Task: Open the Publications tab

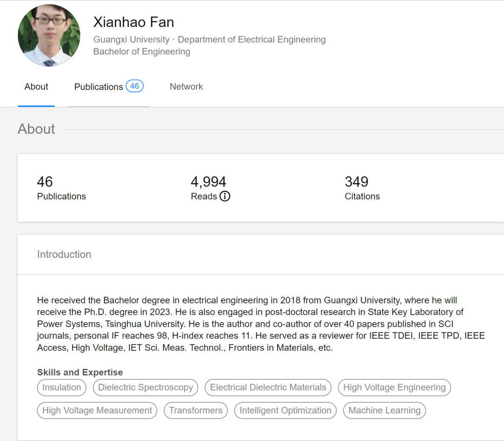Action: [98, 87]
